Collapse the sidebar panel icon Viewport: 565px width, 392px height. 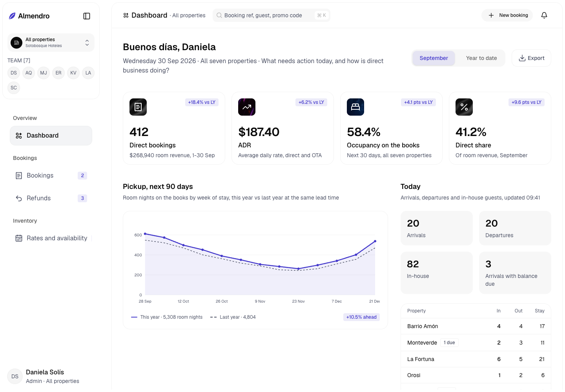tap(87, 16)
